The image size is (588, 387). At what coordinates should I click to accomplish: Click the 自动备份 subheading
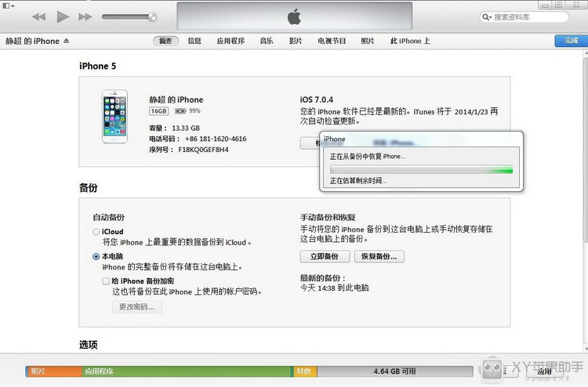pos(109,217)
